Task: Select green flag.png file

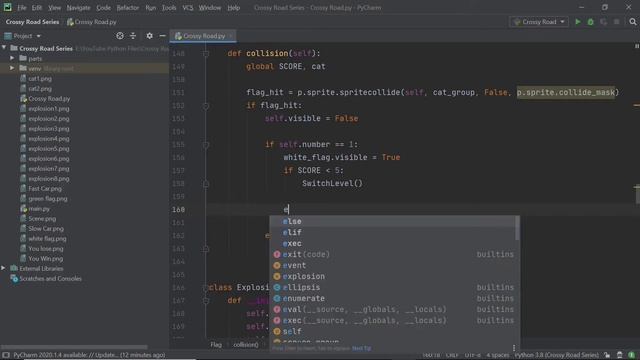Action: click(47, 198)
